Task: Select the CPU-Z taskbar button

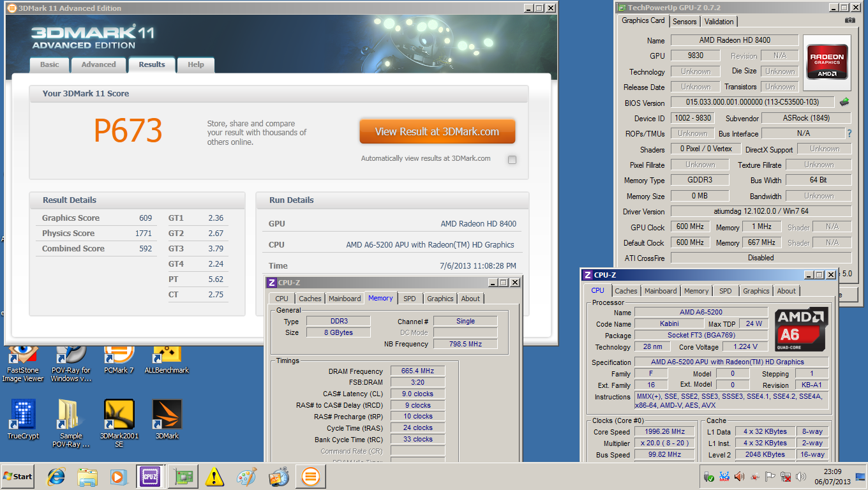Action: pos(149,477)
